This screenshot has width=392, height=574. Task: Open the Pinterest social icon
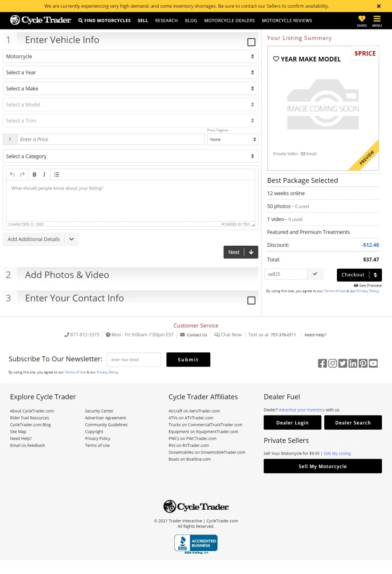point(363,363)
